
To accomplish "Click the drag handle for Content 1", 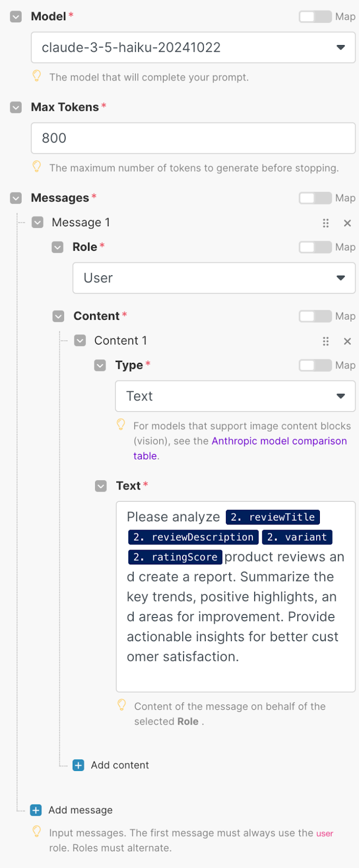I will coord(326,341).
